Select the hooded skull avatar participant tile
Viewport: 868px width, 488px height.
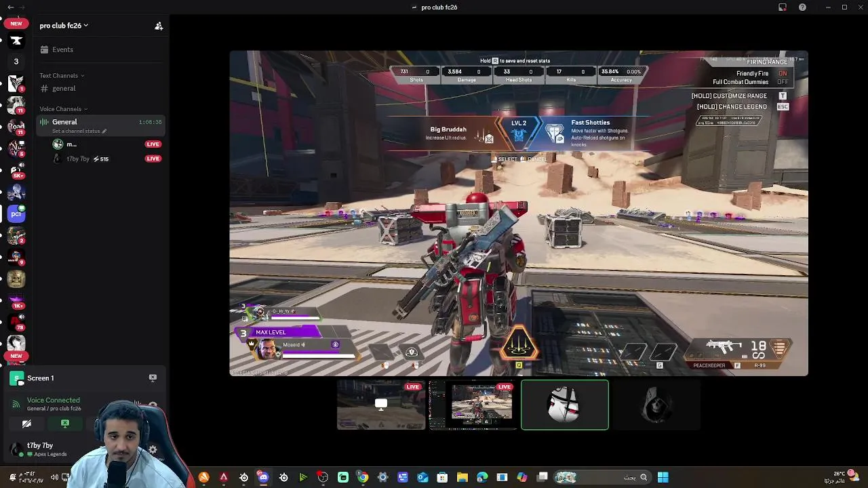click(656, 405)
